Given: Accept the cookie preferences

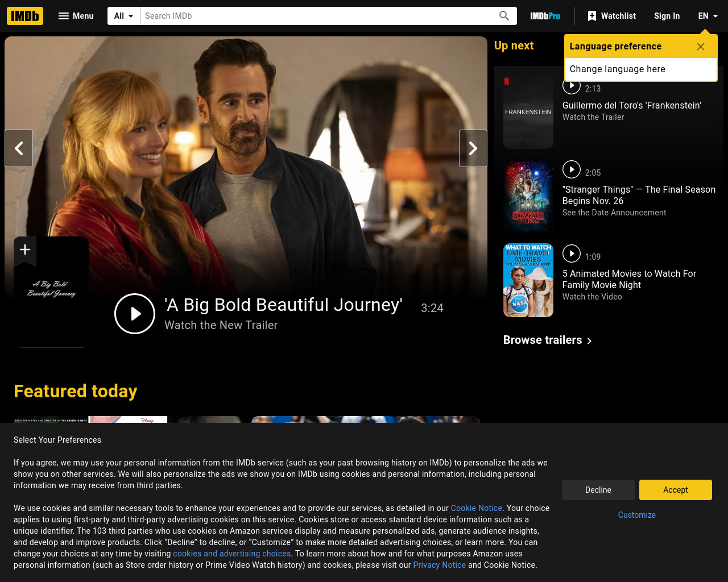Looking at the screenshot, I should [x=676, y=490].
